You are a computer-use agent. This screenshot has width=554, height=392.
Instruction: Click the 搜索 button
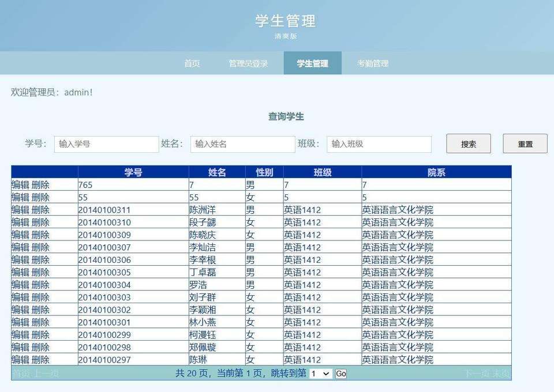469,144
